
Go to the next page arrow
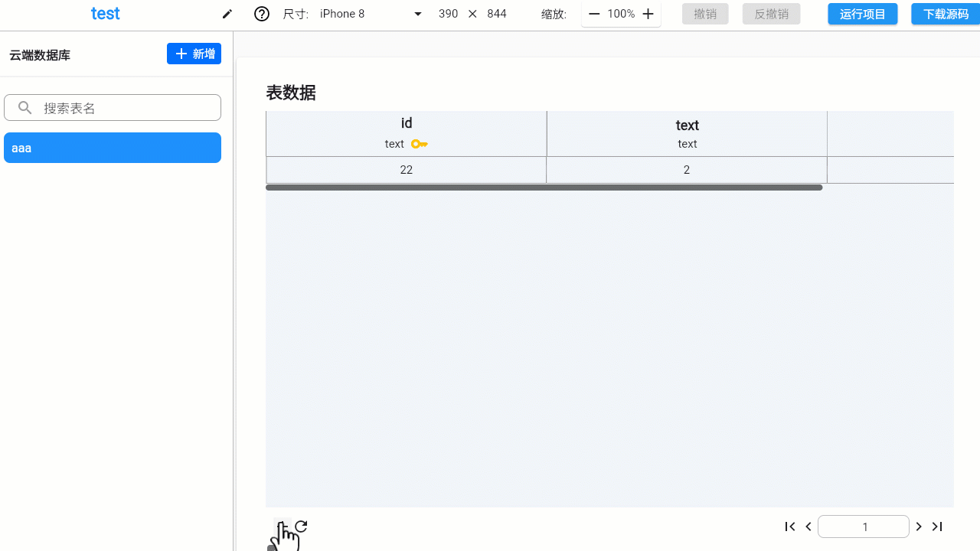coord(919,527)
